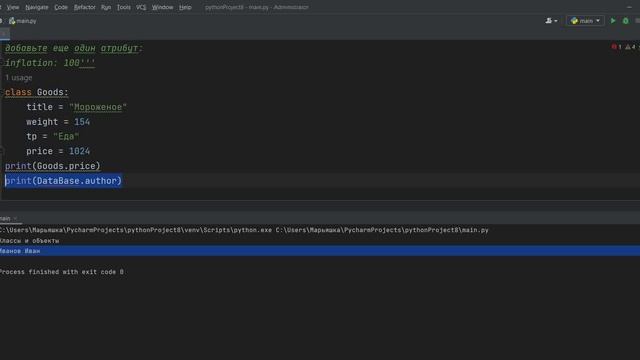
Task: Run the main configuration with the green play button
Action: click(x=613, y=20)
